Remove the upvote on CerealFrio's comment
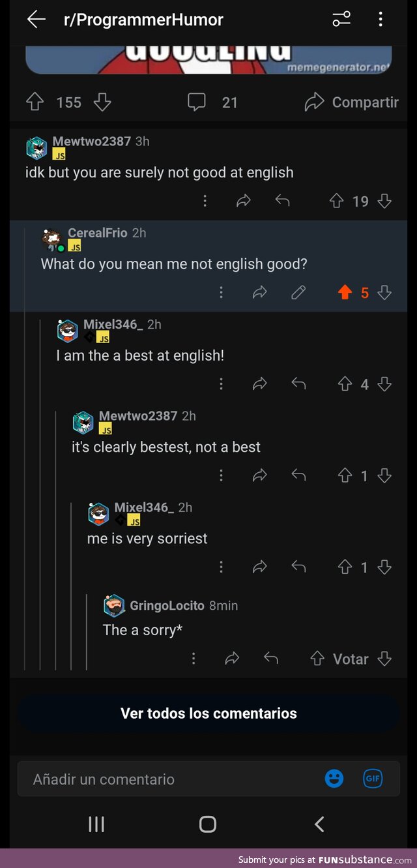Viewport: 417px width, 868px height. [x=344, y=293]
